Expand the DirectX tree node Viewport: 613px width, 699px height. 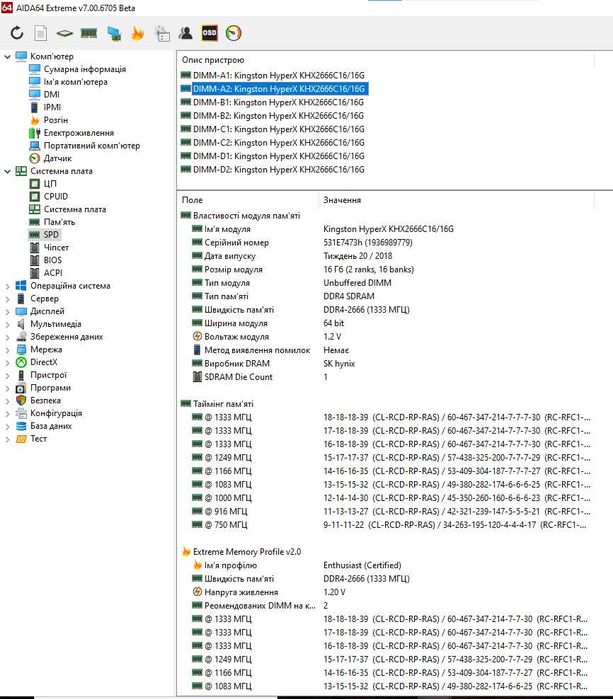(x=7, y=363)
